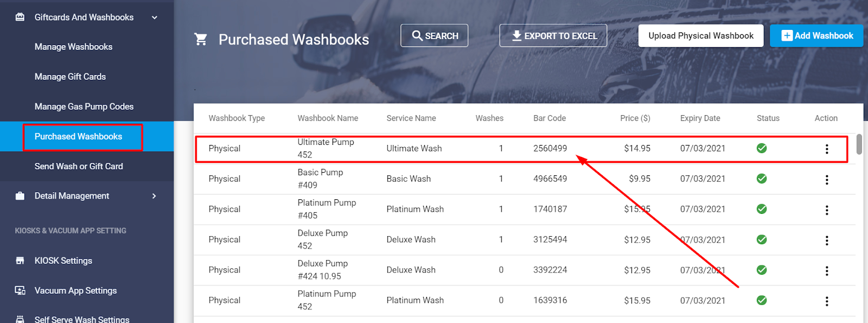868x323 pixels.
Task: Open action menu for barcode 4966549 row
Action: [x=827, y=179]
